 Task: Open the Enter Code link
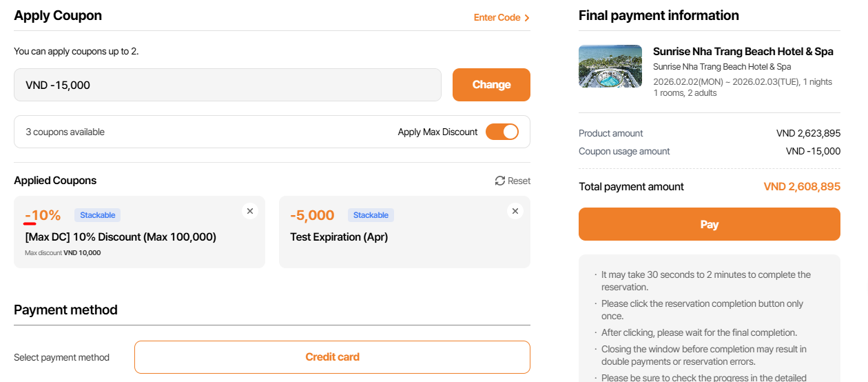tap(497, 18)
